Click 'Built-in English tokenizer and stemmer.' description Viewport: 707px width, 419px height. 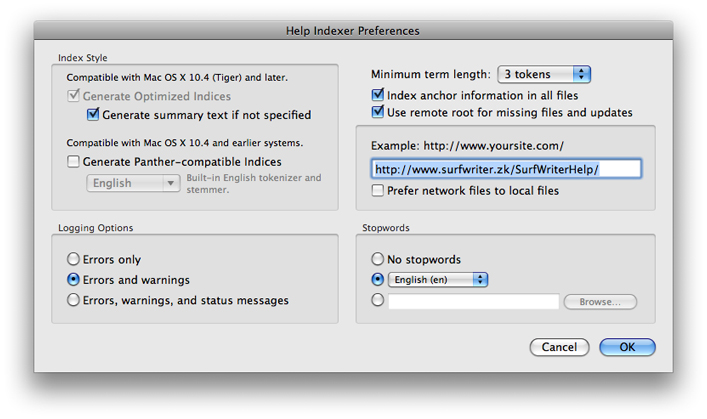[254, 183]
